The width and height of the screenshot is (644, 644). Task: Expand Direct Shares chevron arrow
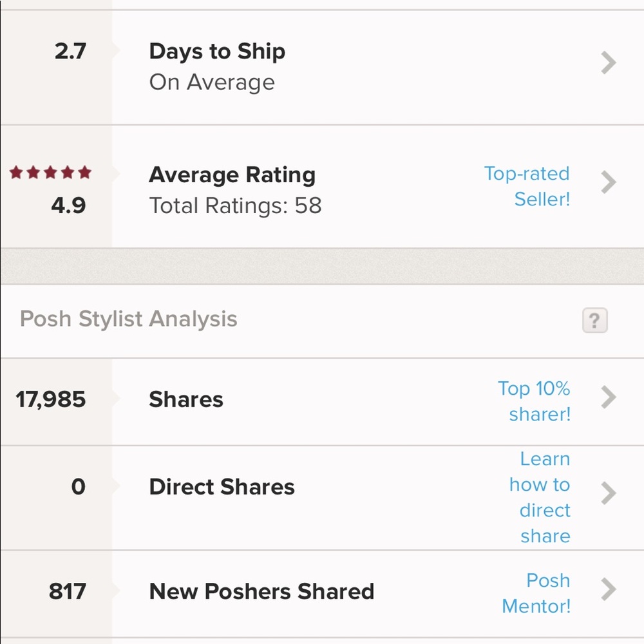pos(609,494)
